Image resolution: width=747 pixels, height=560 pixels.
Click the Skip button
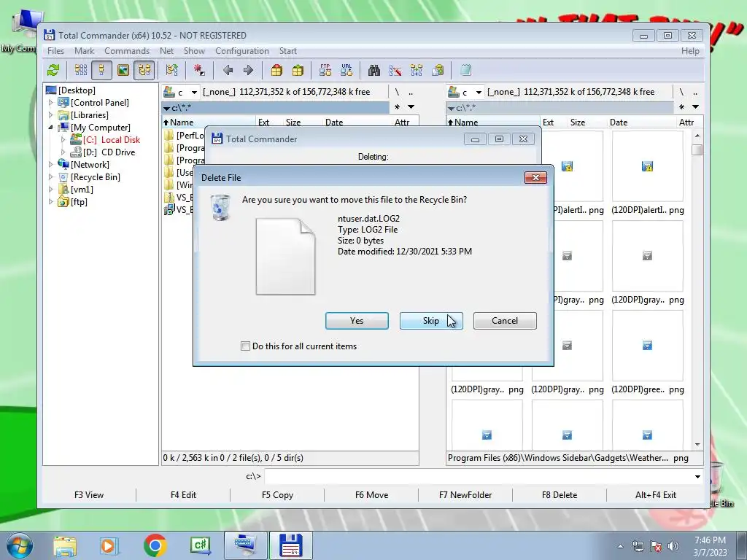431,321
